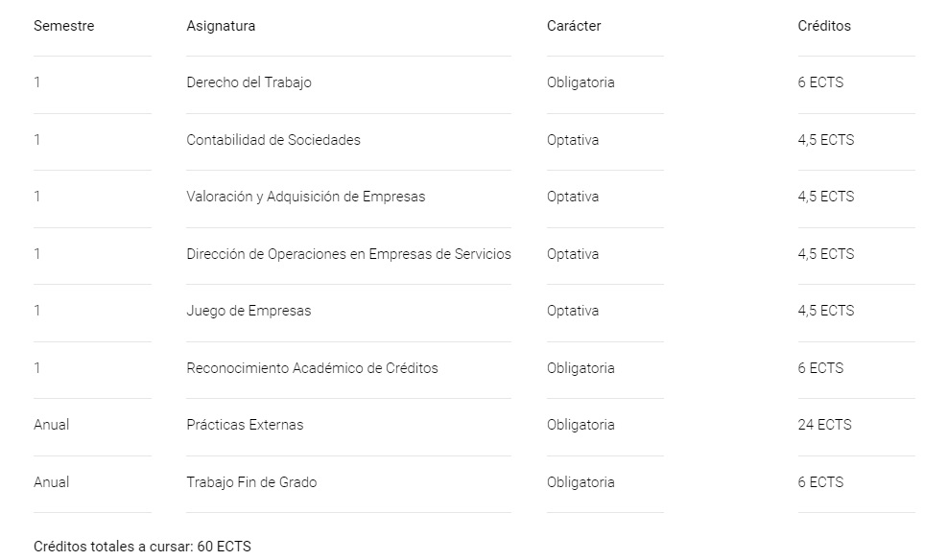Select the Derecho del Trabajo subject
The width and height of the screenshot is (948, 560).
(249, 82)
